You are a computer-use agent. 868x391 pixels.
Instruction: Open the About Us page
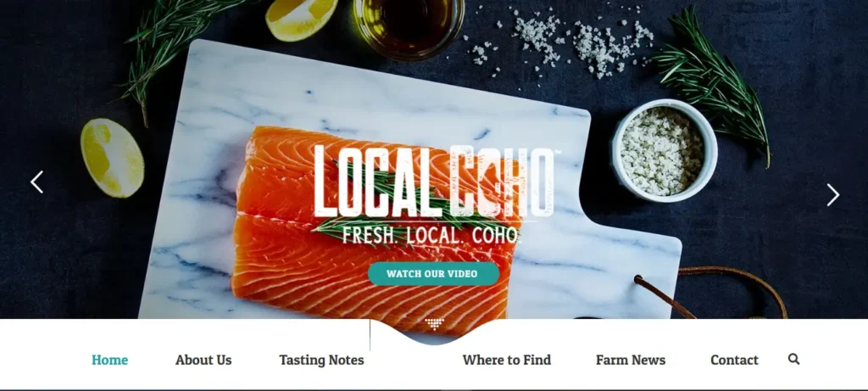coord(203,360)
